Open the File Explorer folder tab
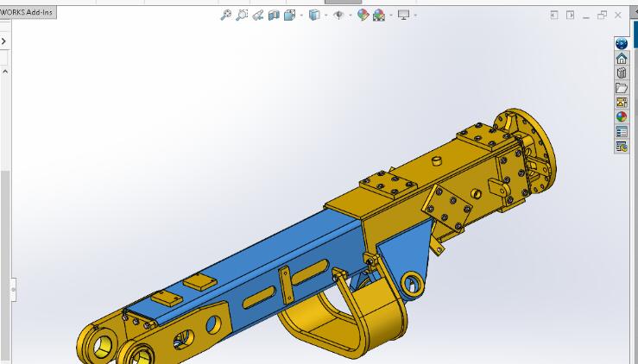This screenshot has width=638, height=364. coord(622,88)
